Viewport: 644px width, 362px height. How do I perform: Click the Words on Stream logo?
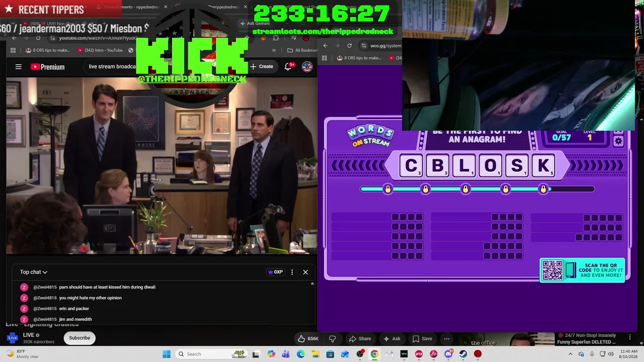(x=370, y=136)
